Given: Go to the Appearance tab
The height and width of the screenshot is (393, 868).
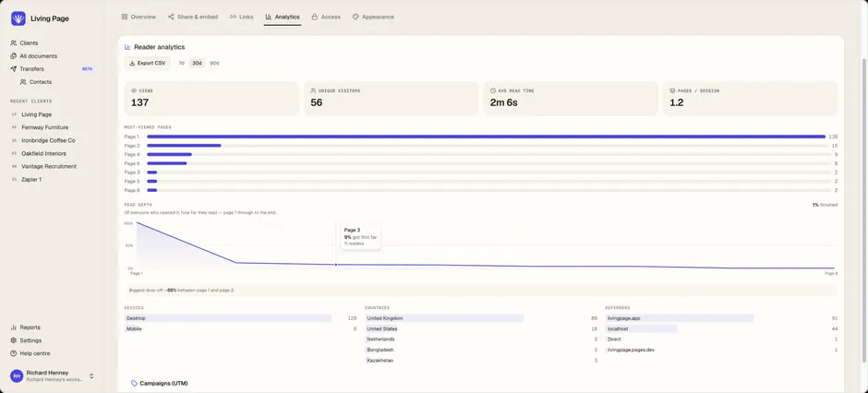Looking at the screenshot, I should click(373, 18).
